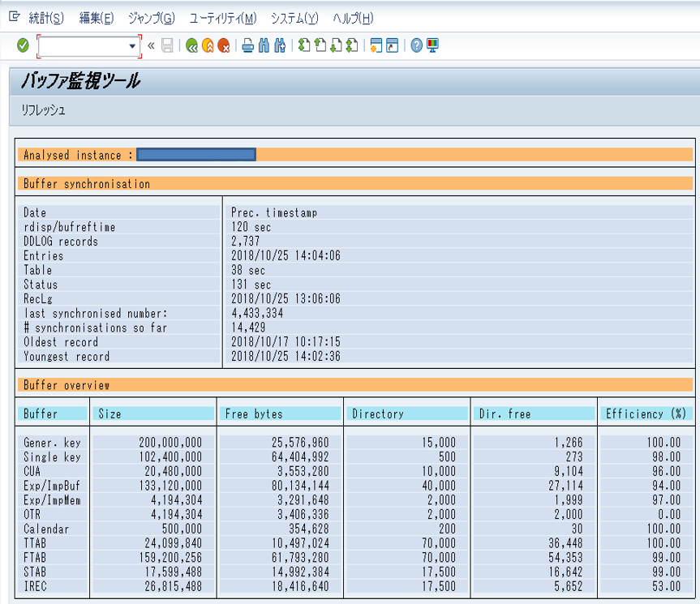Select the Analysed instance value field
The image size is (700, 604).
tap(196, 155)
